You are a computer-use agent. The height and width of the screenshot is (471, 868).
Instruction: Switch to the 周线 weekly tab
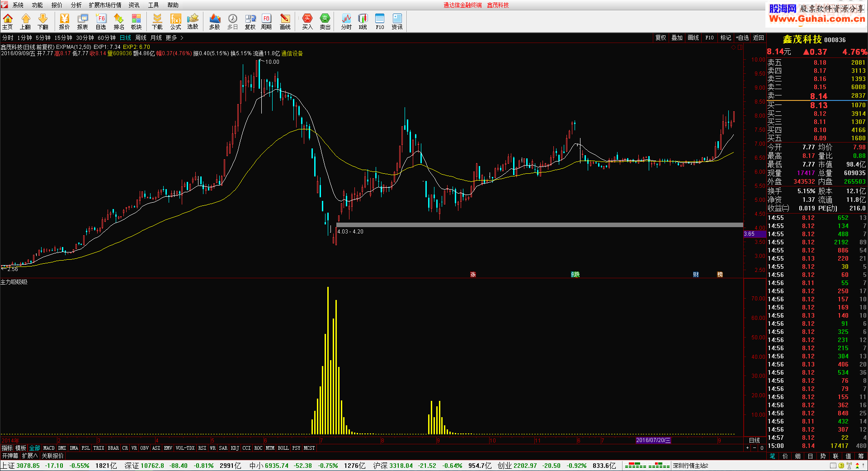pos(141,38)
